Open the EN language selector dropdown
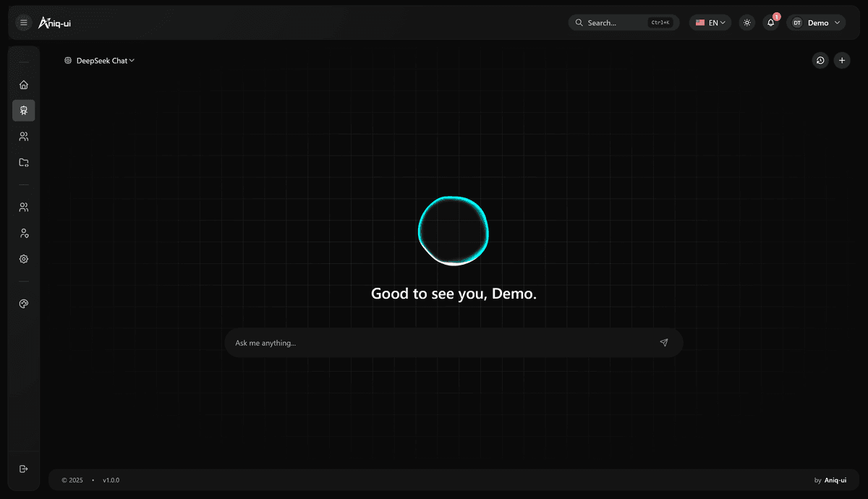This screenshot has height=499, width=868. point(710,23)
